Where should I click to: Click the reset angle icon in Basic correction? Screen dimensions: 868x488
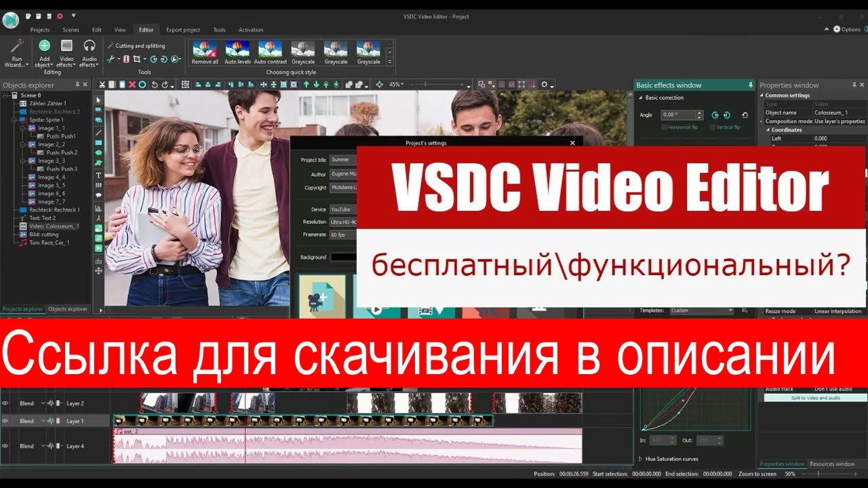point(745,115)
